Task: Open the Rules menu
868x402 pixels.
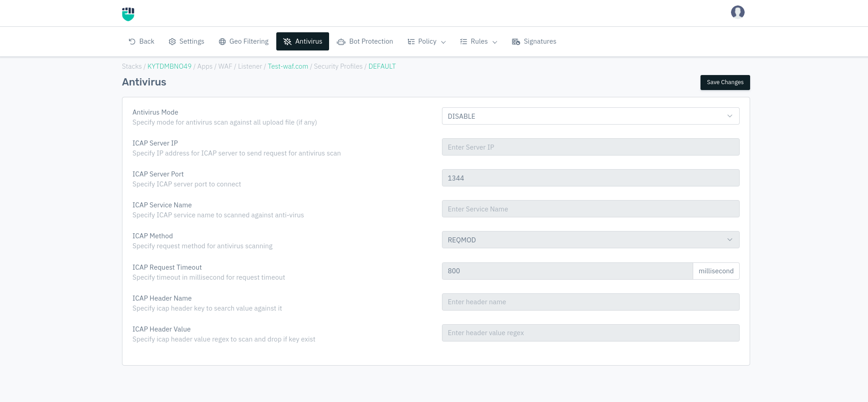Action: click(478, 41)
